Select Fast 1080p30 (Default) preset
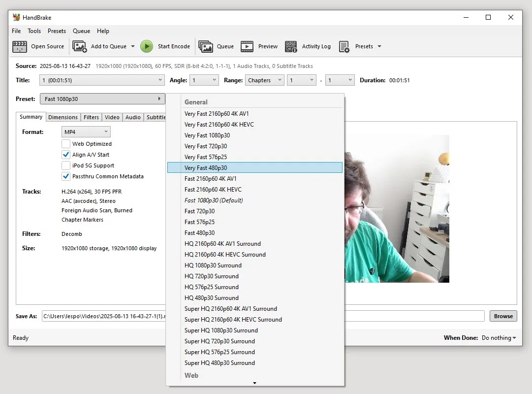This screenshot has width=532, height=394. (x=255, y=200)
